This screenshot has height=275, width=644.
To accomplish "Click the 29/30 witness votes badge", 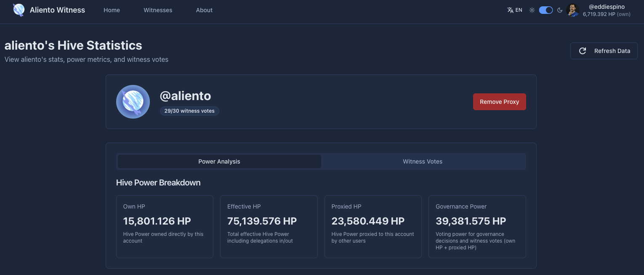I will [x=189, y=111].
